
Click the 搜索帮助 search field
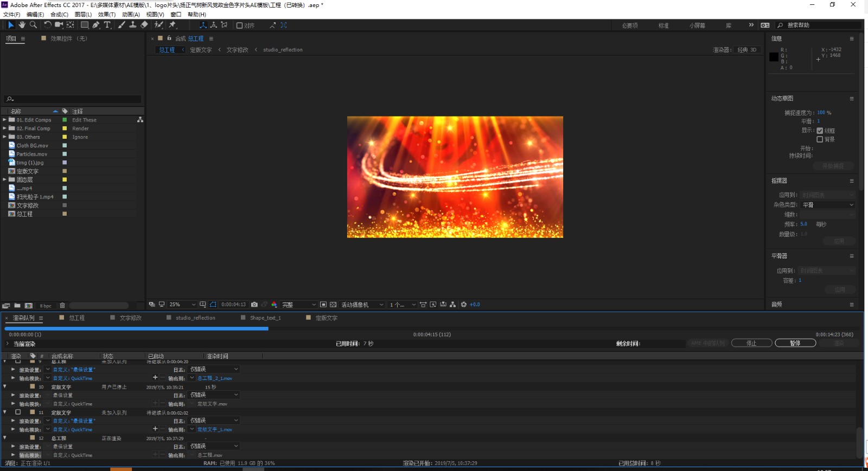point(819,25)
